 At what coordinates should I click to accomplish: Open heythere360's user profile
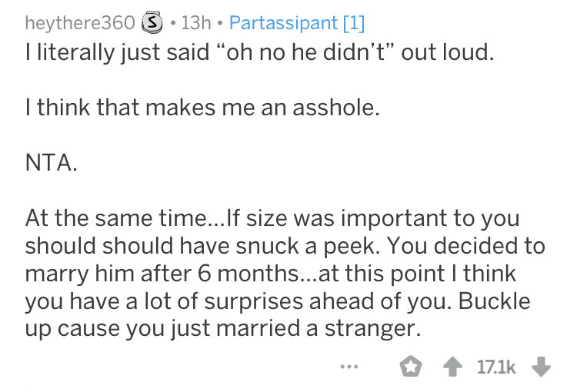click(80, 23)
